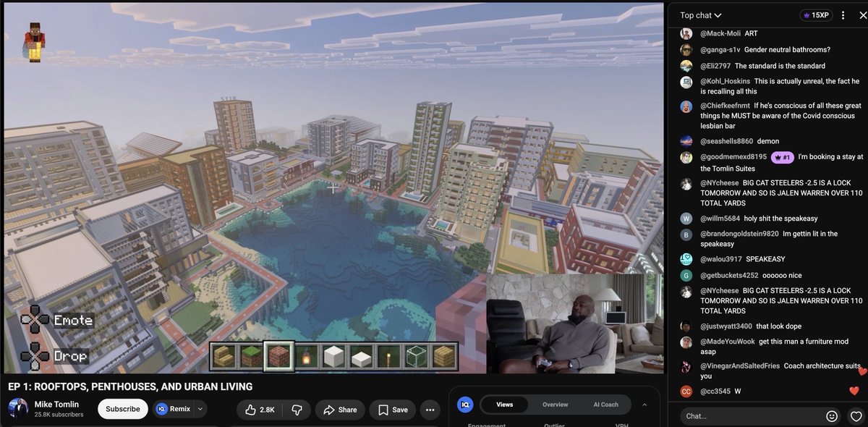
Task: Expand the Top chat dropdown
Action: [701, 15]
